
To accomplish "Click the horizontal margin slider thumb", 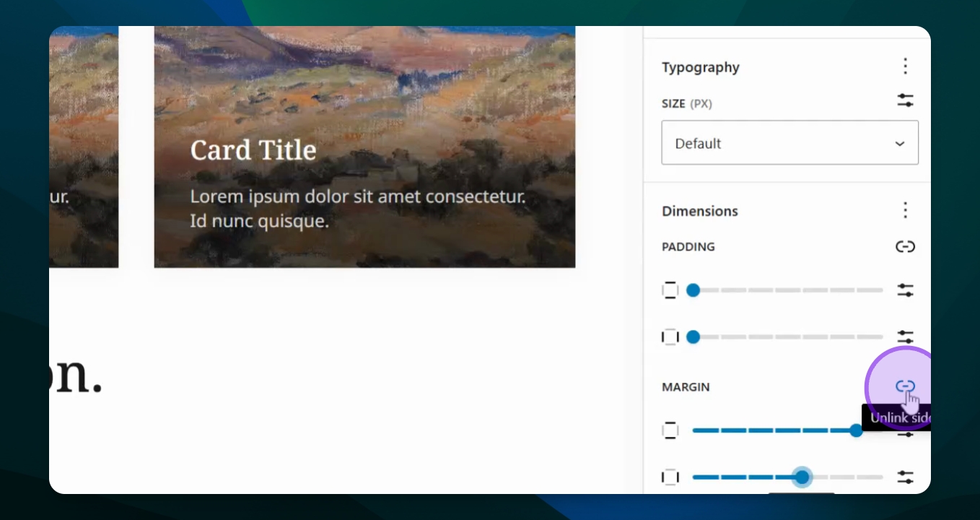I will (x=802, y=477).
